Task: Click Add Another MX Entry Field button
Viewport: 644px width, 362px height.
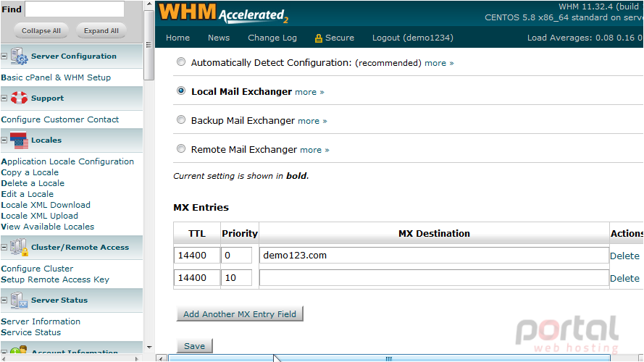Action: coord(240,314)
